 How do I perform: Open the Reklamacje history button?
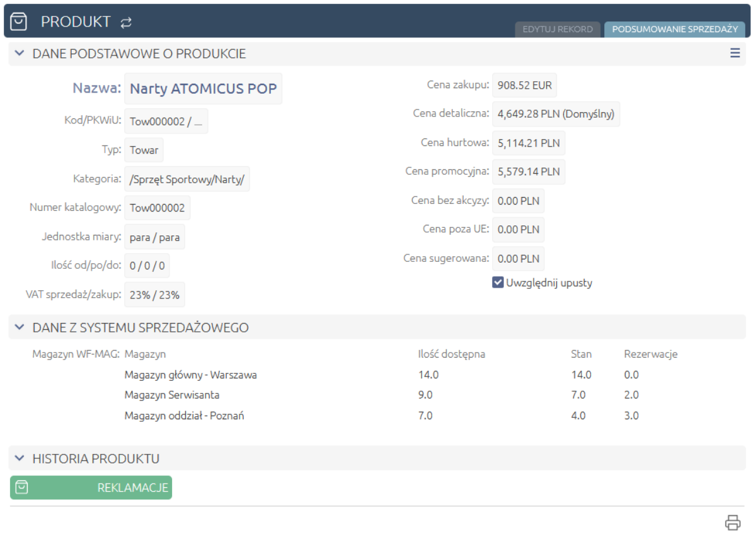tap(91, 488)
